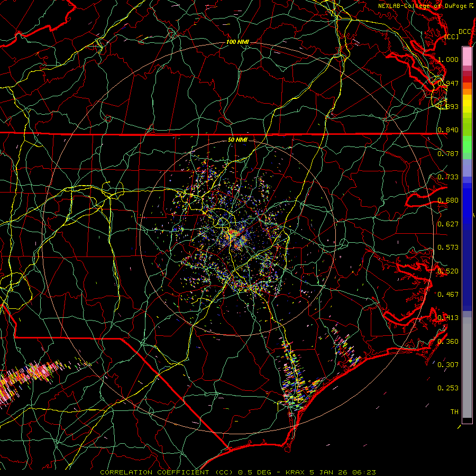Click the 0.840 scale value
Image resolution: width=476 pixels, height=476 pixels.
(448, 130)
